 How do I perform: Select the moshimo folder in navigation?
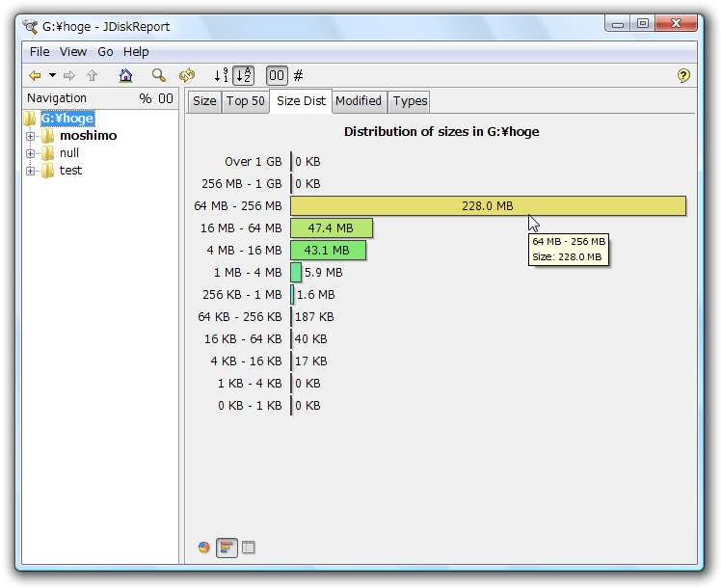88,136
